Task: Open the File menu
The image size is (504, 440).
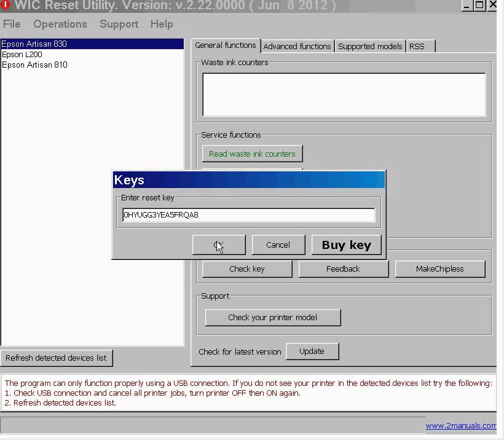Action: click(11, 24)
